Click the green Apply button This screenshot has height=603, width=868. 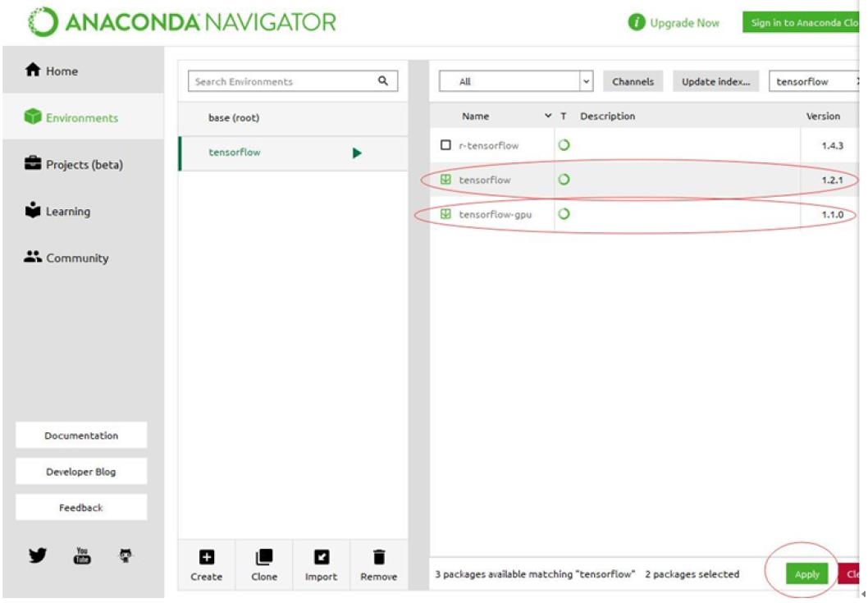click(x=806, y=574)
